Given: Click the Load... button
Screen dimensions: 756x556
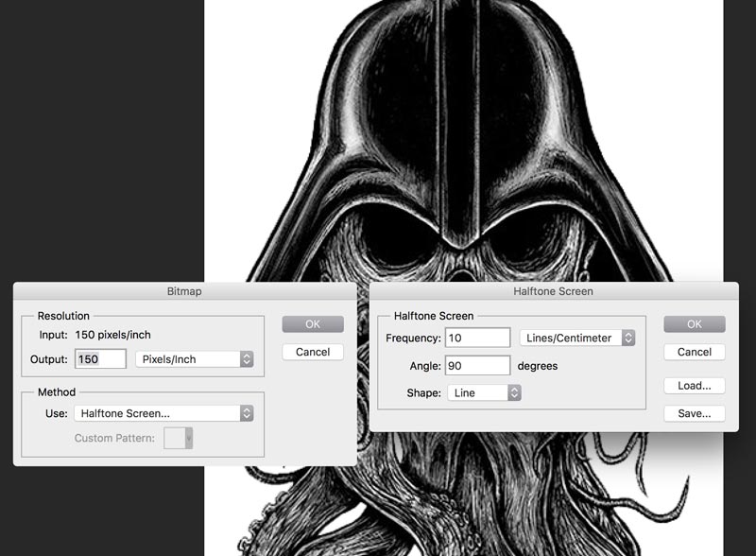Looking at the screenshot, I should [x=695, y=386].
